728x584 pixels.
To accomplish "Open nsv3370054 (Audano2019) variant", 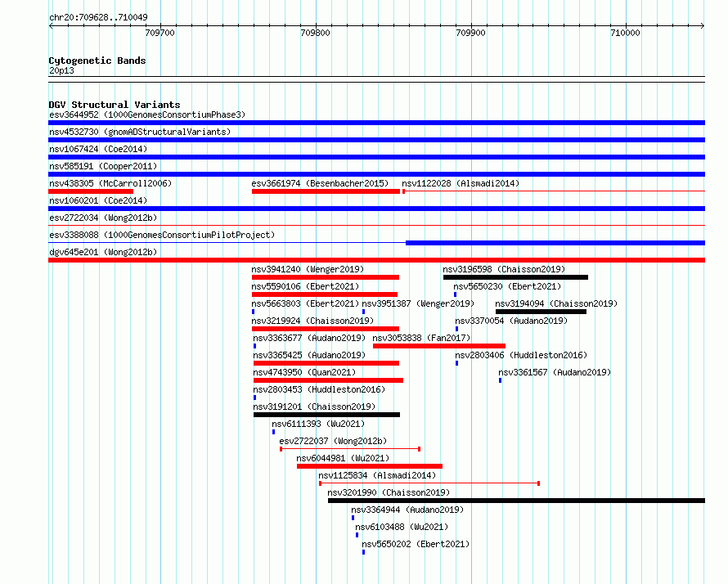I will tap(511, 321).
